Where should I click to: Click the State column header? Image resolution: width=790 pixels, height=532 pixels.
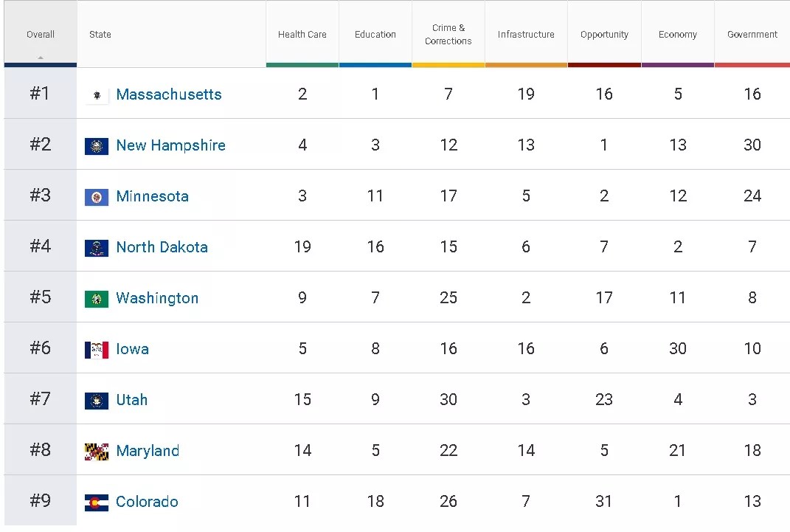(x=100, y=35)
